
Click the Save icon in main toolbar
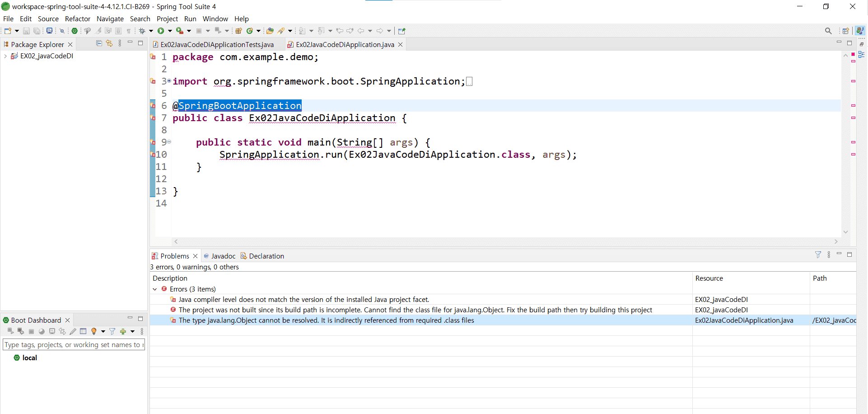(26, 31)
